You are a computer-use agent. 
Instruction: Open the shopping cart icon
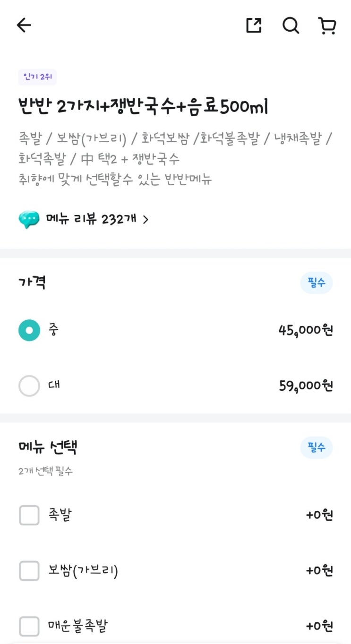point(327,26)
